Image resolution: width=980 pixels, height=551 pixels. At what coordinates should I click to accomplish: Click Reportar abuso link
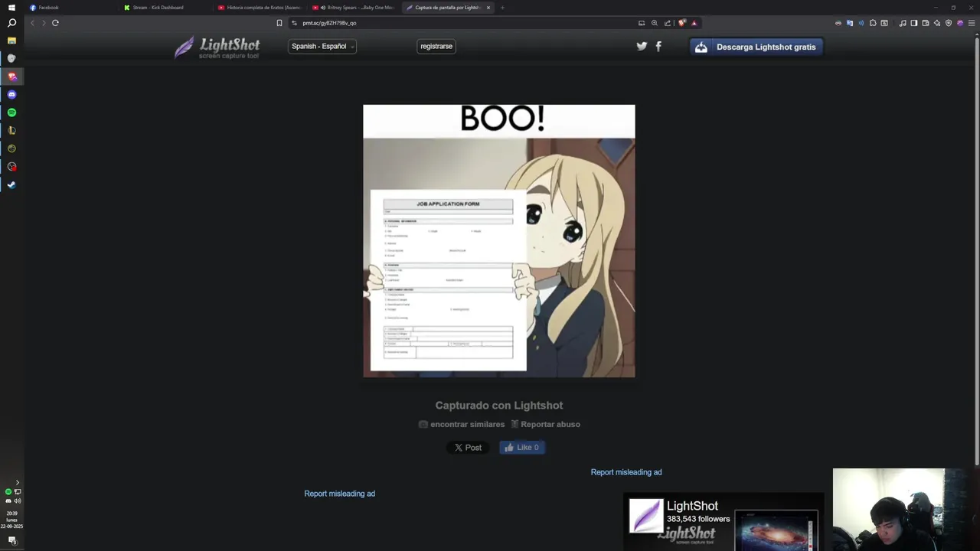click(x=545, y=424)
